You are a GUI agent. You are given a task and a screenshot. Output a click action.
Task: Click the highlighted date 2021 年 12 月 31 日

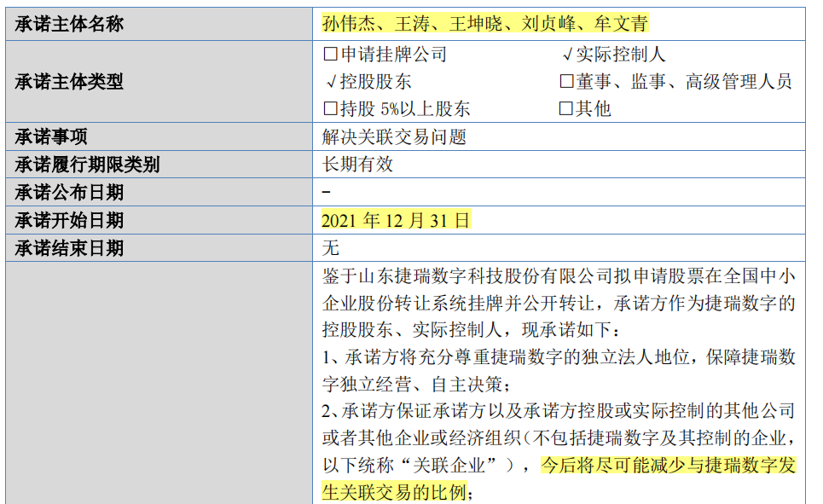396,221
